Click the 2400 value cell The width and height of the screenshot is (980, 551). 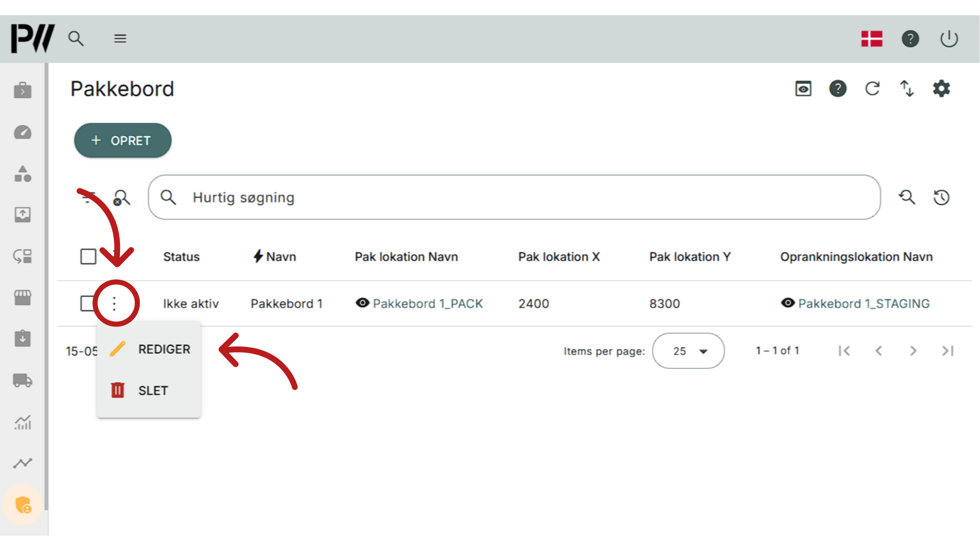(x=533, y=304)
